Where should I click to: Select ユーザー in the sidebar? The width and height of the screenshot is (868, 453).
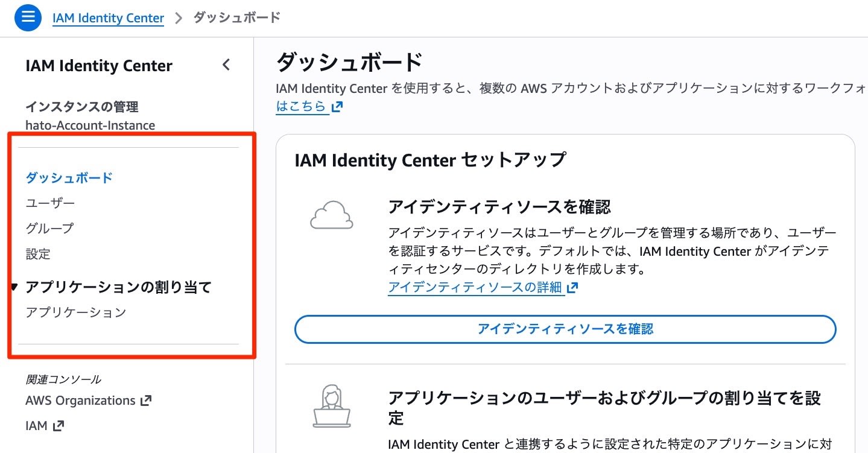50,203
